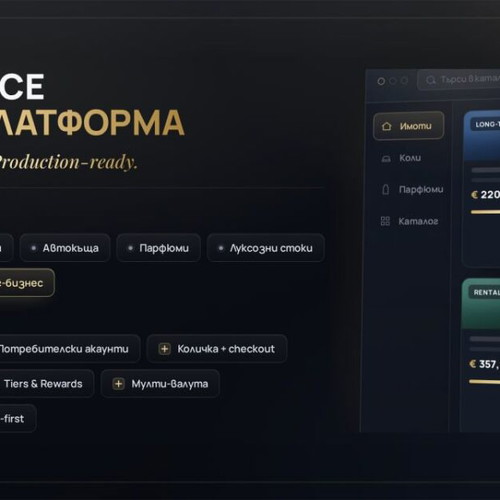Focus the Търси в каталога search field
This screenshot has height=500, width=500.
coord(459,80)
